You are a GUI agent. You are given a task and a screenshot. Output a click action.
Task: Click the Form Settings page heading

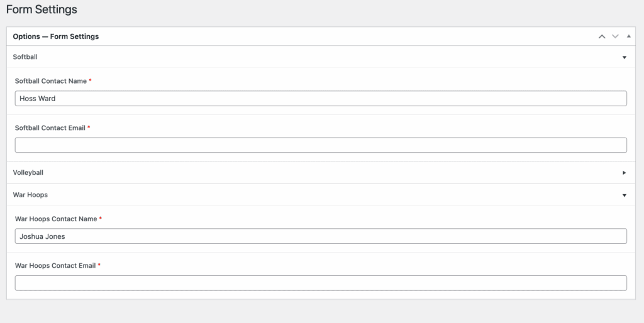tap(42, 10)
